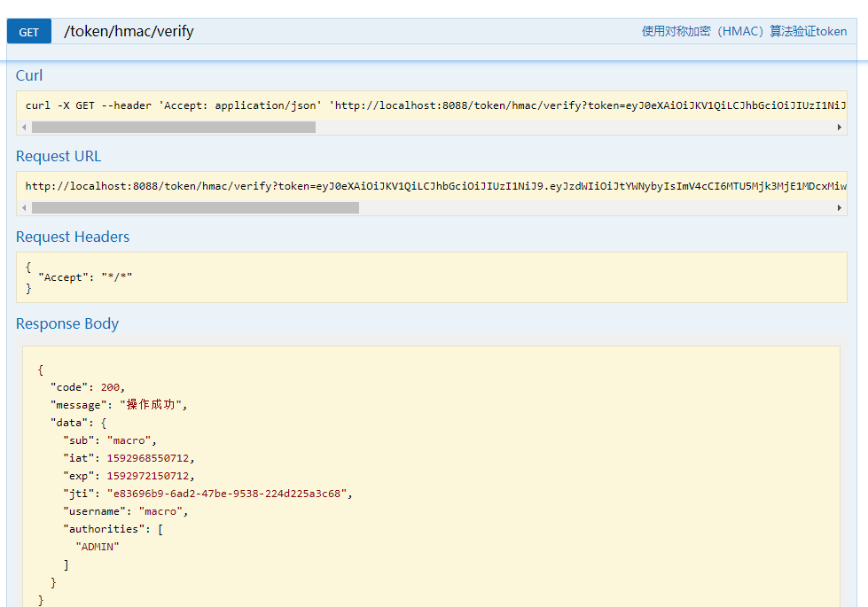Click the HMAC token verification description link
The height and width of the screenshot is (607, 868).
[x=744, y=32]
